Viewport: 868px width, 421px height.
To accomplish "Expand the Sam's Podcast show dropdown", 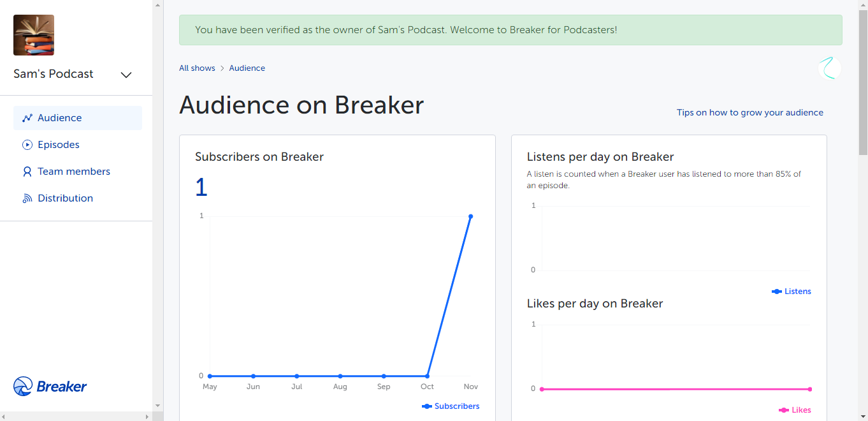I will click(126, 75).
